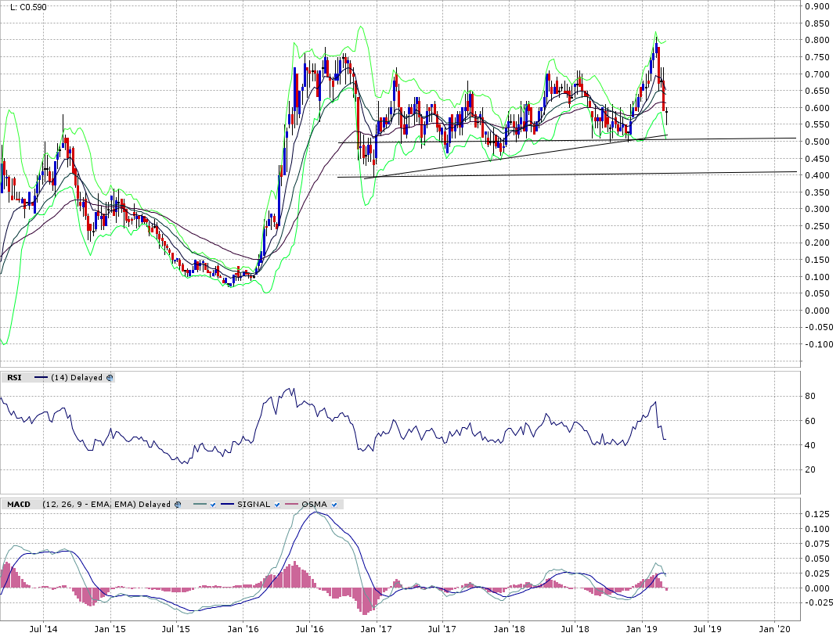Click the 0.500 level on price axis
This screenshot has height=640, width=840.
click(x=817, y=142)
